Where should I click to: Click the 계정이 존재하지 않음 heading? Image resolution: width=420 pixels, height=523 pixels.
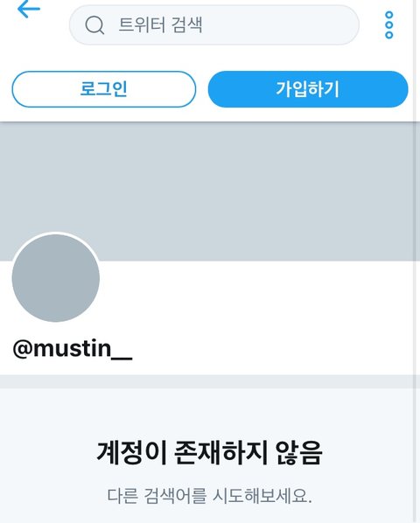pyautogui.click(x=209, y=453)
